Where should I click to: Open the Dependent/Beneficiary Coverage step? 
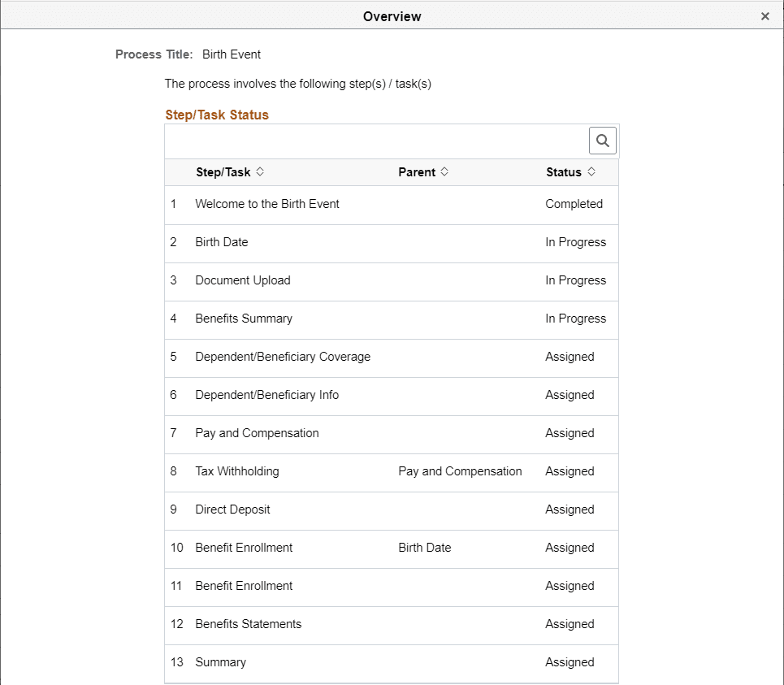[283, 357]
